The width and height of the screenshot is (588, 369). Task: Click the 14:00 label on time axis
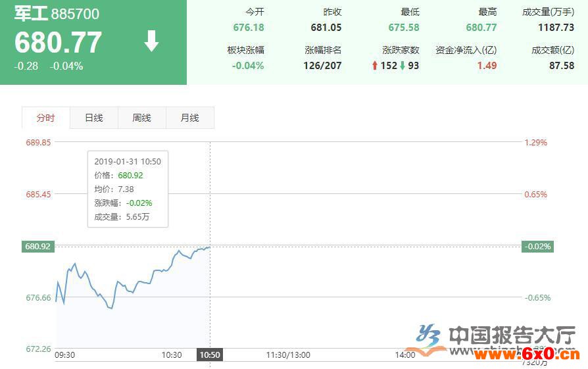point(405,355)
